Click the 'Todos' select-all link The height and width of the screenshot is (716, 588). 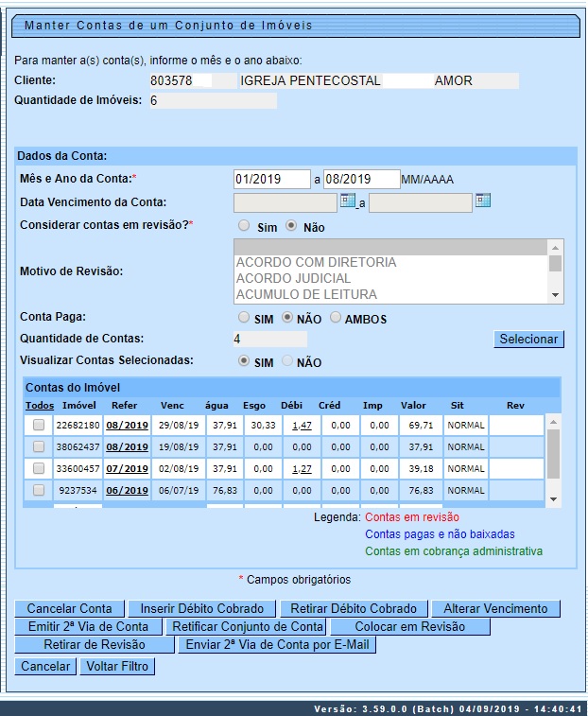(39, 405)
